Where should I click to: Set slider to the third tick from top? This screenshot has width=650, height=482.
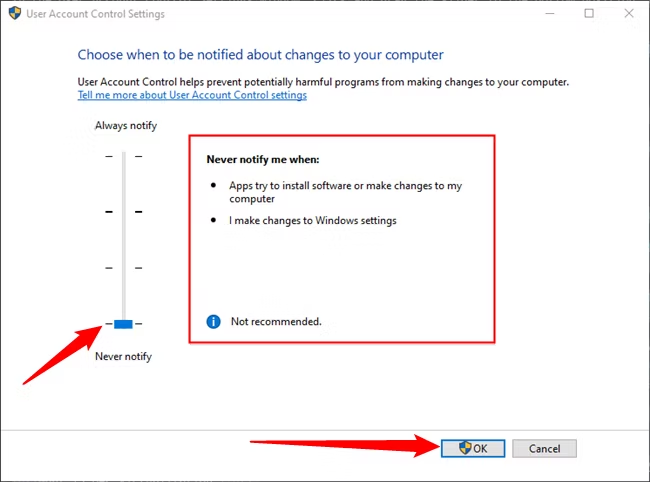pos(123,268)
